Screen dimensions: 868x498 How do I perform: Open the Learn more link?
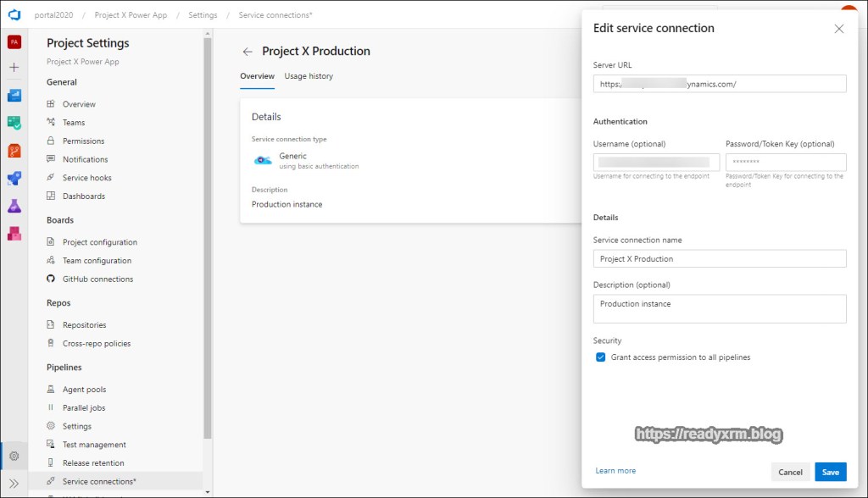point(615,471)
